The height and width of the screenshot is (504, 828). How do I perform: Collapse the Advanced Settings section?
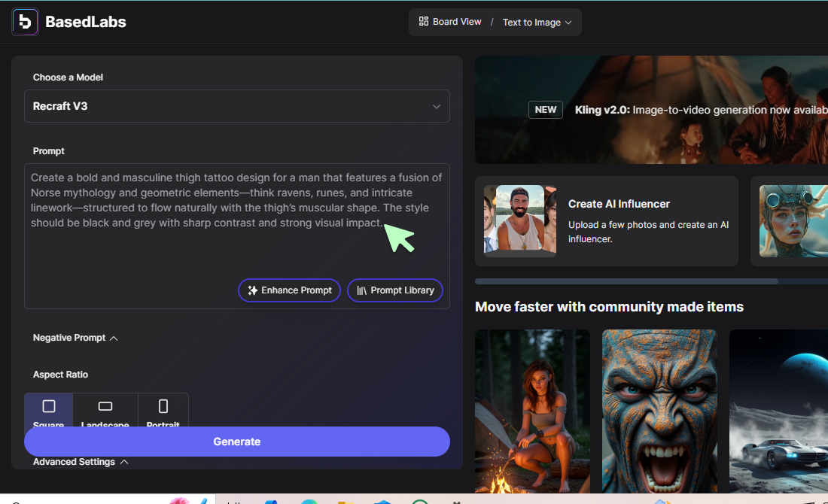tap(81, 461)
